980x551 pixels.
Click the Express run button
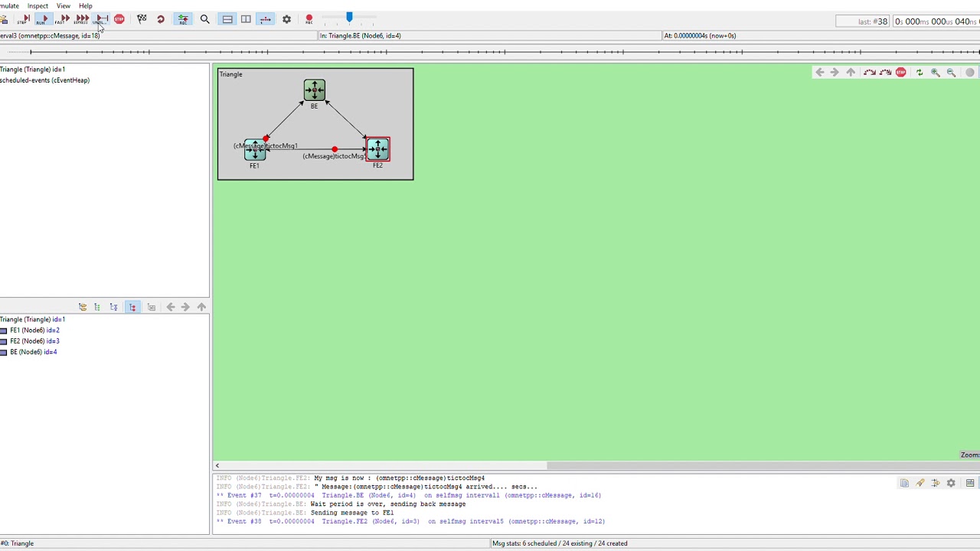pos(81,19)
